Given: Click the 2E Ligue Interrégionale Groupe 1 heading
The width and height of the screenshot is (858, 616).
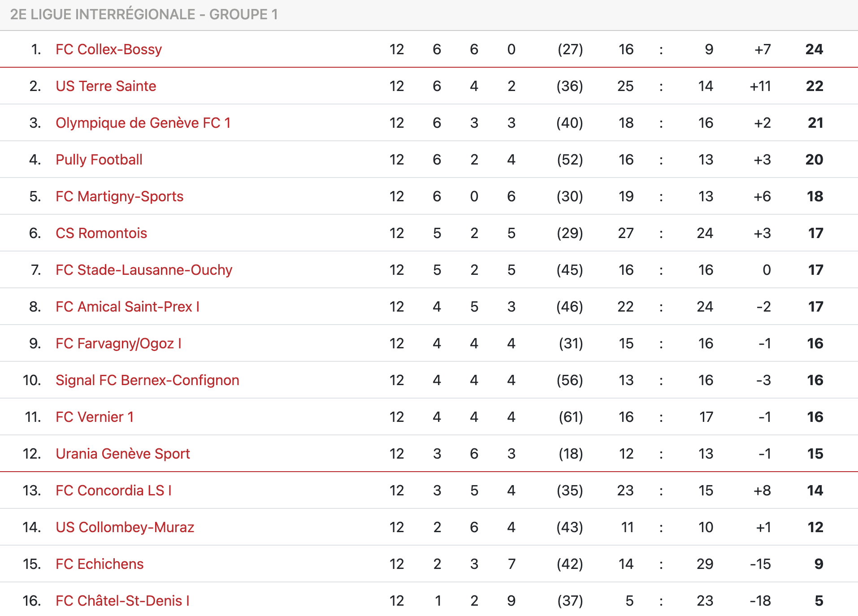Looking at the screenshot, I should [144, 14].
